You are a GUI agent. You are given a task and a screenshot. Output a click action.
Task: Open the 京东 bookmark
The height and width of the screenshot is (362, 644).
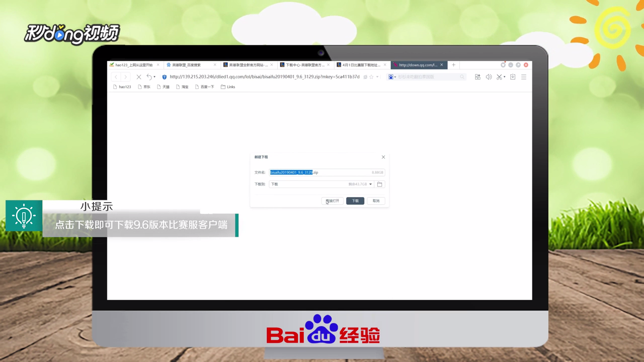coord(144,87)
